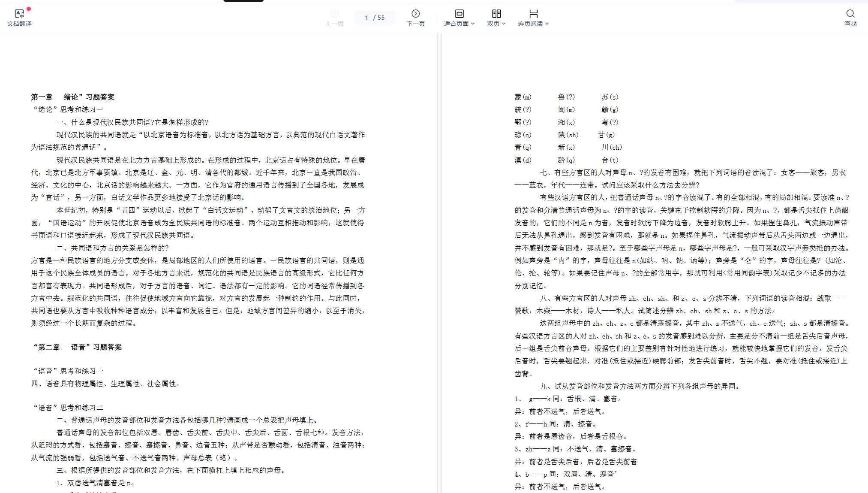
Task: Click the 下一页 next page arrow icon
Action: click(415, 14)
